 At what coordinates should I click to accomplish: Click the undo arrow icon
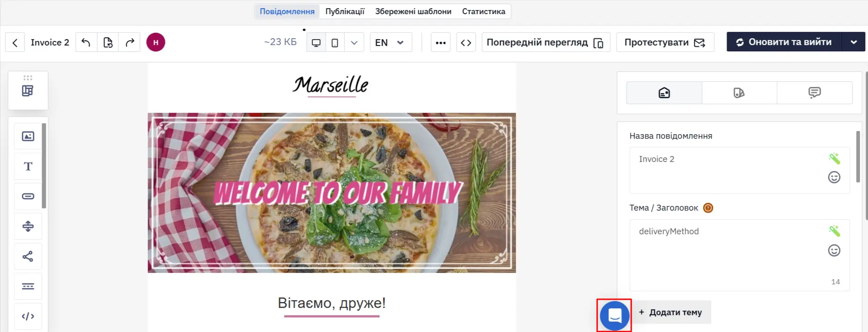click(x=86, y=42)
